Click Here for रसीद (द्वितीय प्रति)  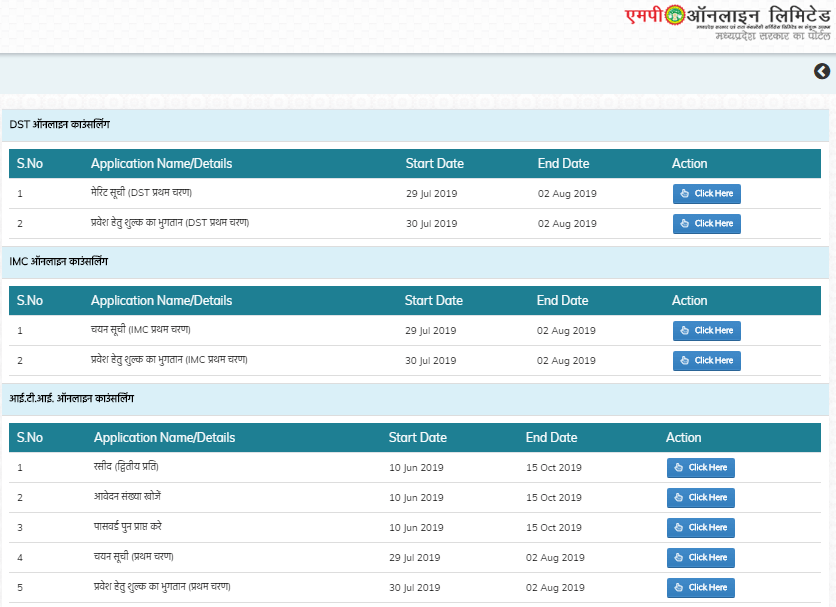click(700, 468)
